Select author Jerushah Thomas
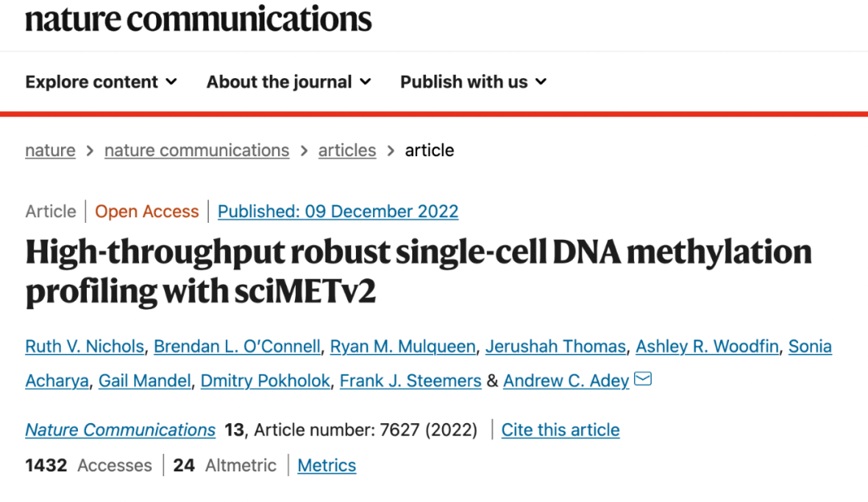Viewport: 868px width, 502px height. click(556, 347)
